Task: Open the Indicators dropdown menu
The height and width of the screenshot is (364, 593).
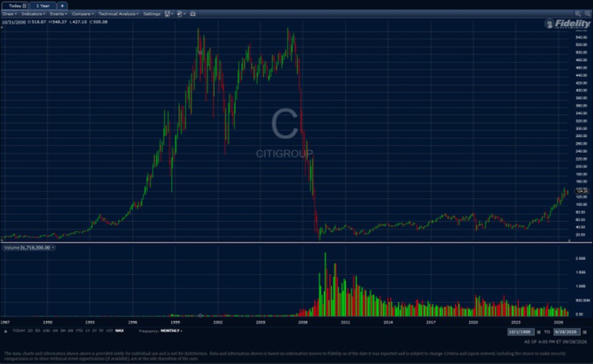Action: click(33, 14)
